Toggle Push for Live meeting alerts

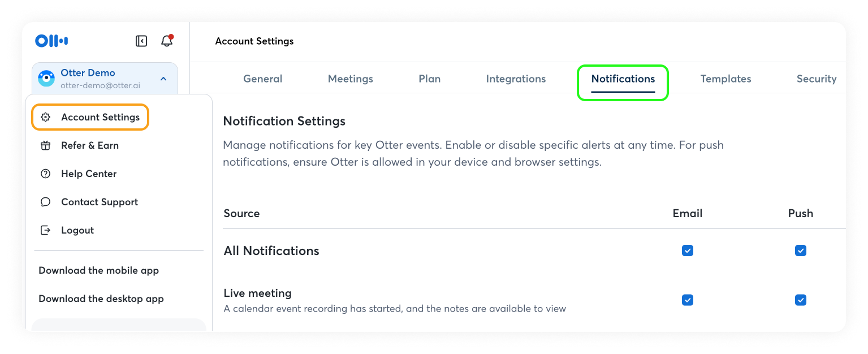(800, 300)
